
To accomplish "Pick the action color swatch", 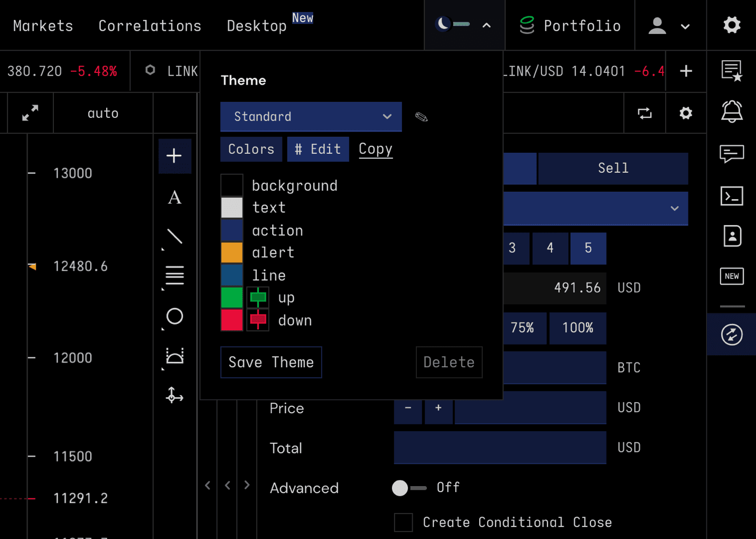I will 232,230.
